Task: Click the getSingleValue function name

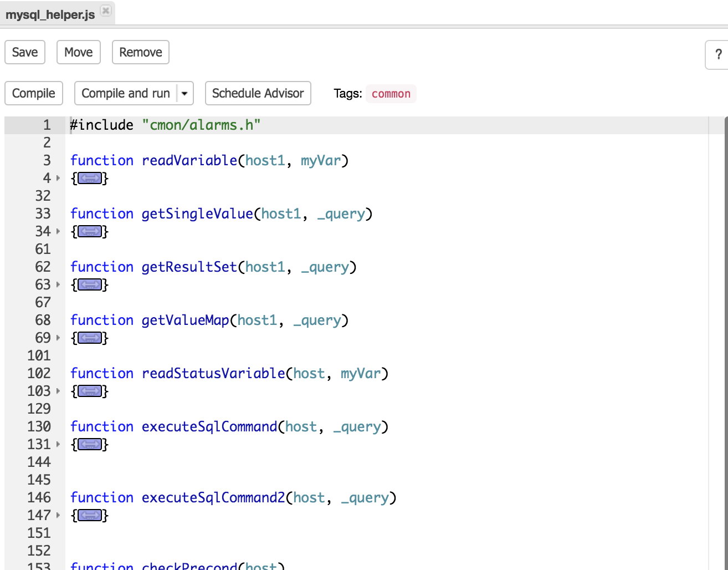Action: coord(197,213)
